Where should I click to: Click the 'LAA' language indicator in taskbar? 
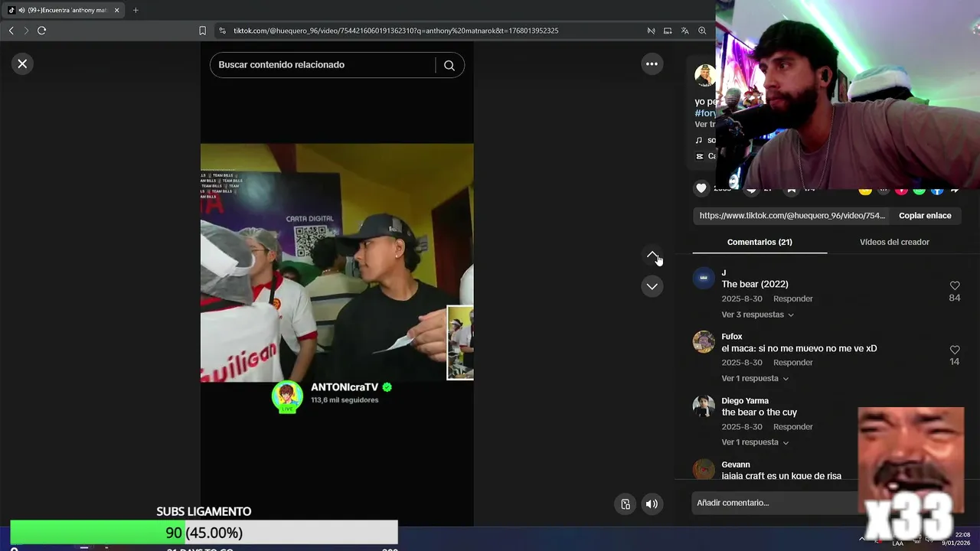(897, 543)
